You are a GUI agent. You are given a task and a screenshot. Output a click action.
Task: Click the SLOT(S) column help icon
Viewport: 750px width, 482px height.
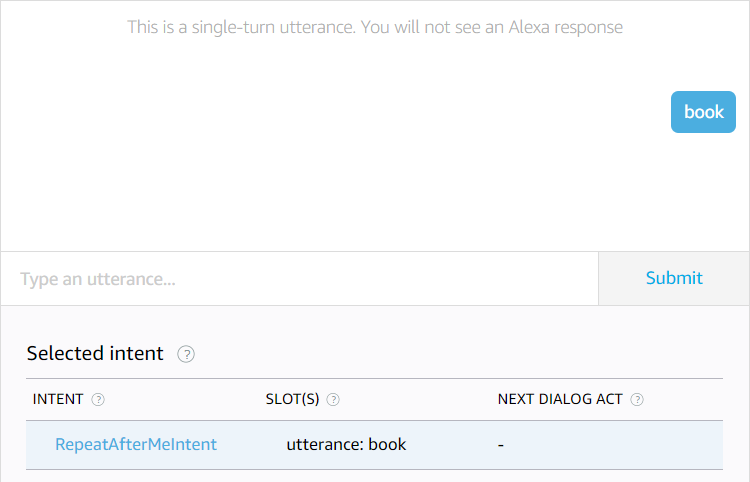333,400
